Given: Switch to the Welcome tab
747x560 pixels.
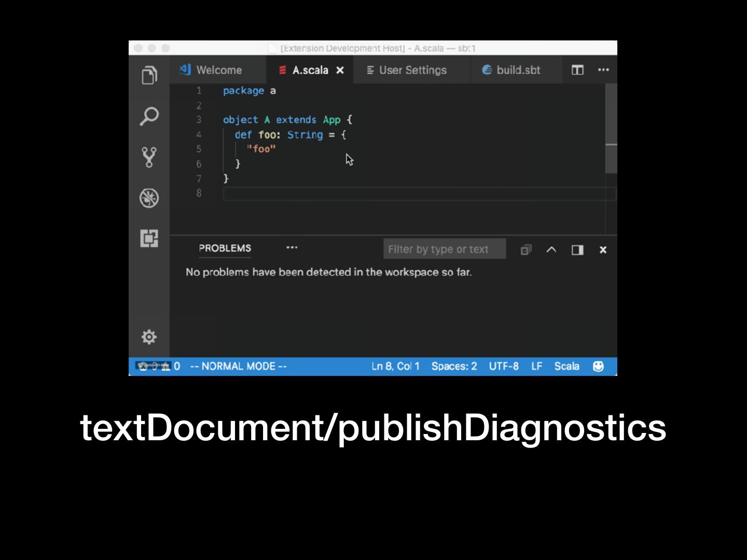Looking at the screenshot, I should 218,70.
